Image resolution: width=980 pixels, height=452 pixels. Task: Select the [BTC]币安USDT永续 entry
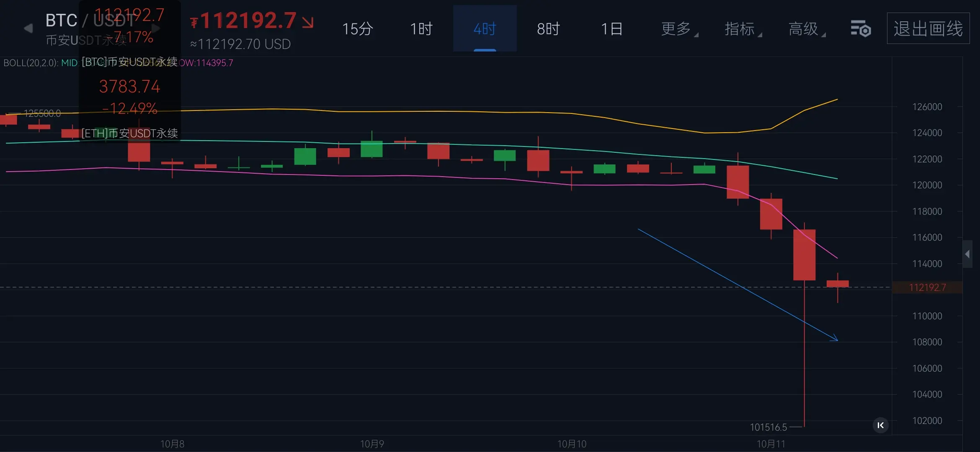[x=129, y=62]
